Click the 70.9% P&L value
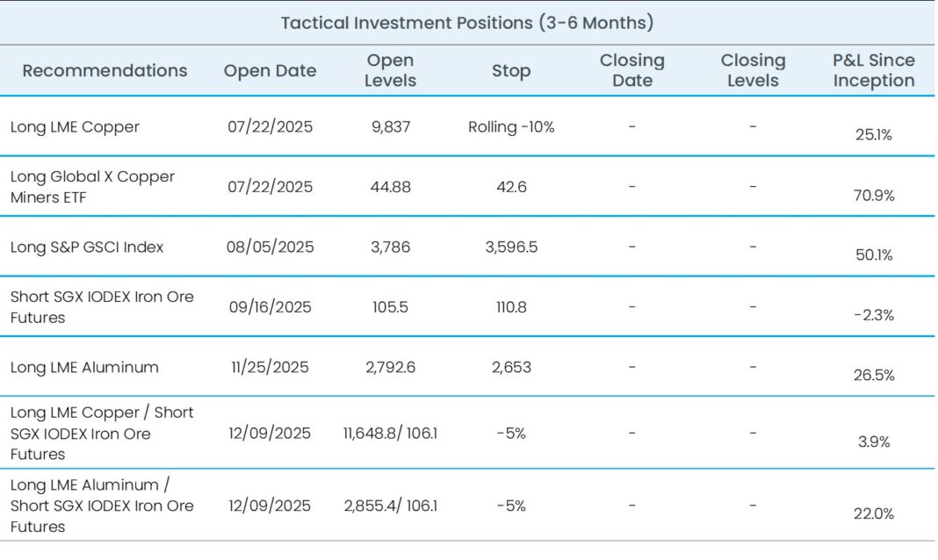Image resolution: width=938 pixels, height=560 pixels. click(x=874, y=195)
